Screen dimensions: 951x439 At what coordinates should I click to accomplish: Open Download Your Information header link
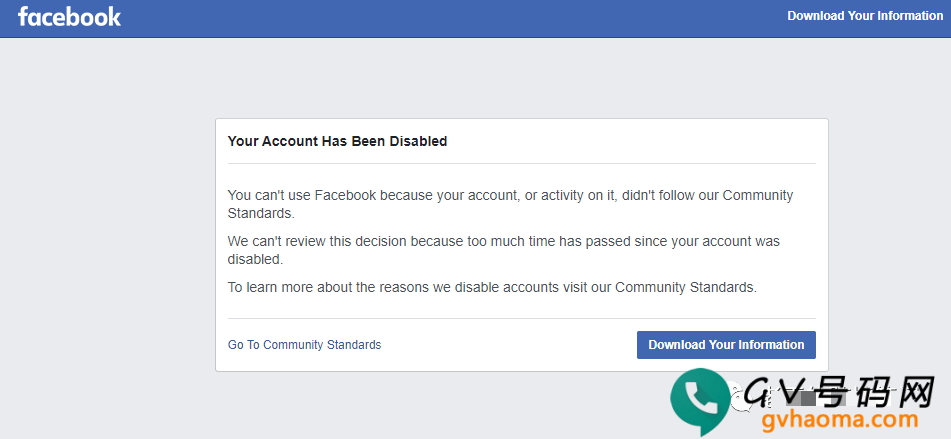point(865,16)
